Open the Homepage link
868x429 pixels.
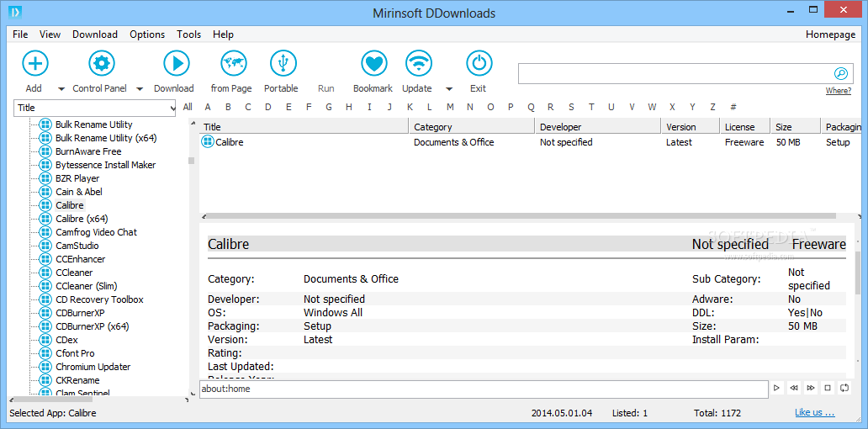click(x=830, y=34)
